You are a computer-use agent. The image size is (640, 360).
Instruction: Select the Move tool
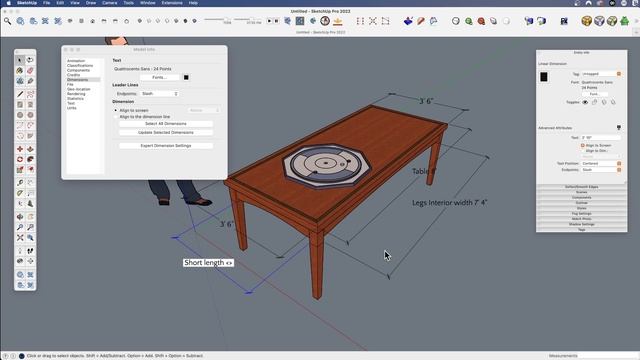(20, 149)
